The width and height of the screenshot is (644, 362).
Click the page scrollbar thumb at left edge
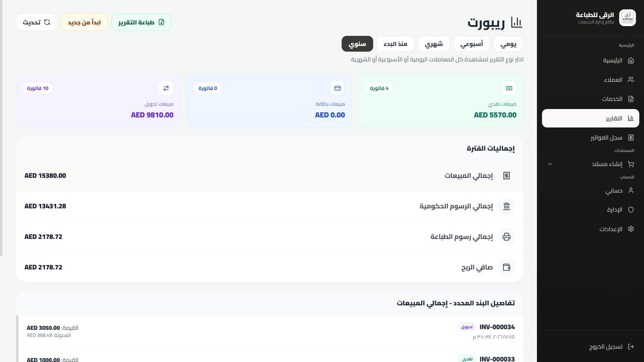1,128
